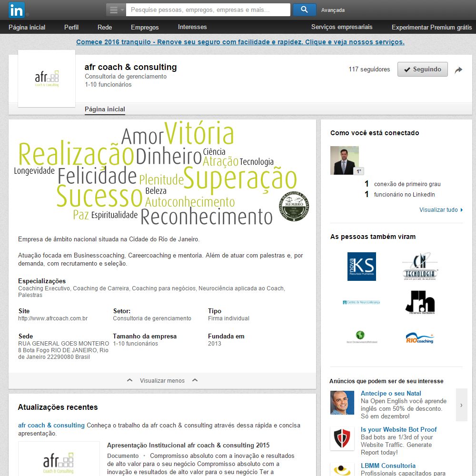The width and height of the screenshot is (476, 476).
Task: Open Antecipe o seu Natal ad
Action: point(391,393)
